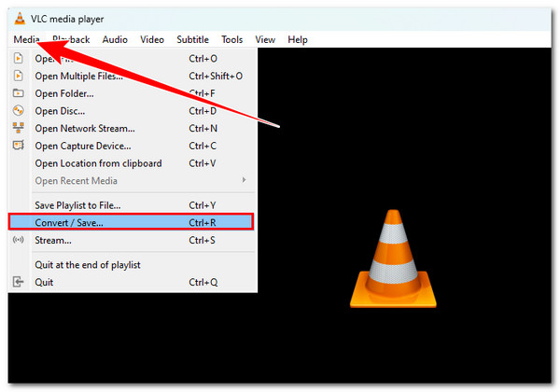Click the Open Disc icon
The image size is (560, 392).
tap(19, 111)
